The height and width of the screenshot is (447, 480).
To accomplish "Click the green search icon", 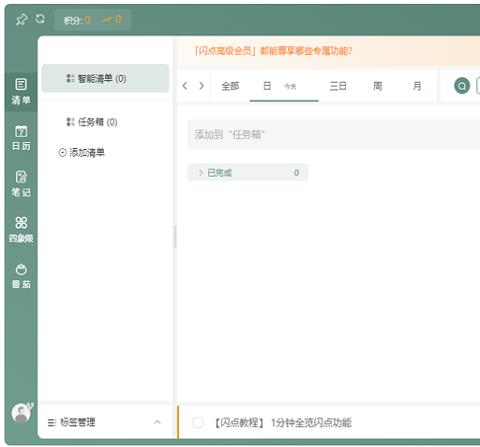I will [462, 86].
